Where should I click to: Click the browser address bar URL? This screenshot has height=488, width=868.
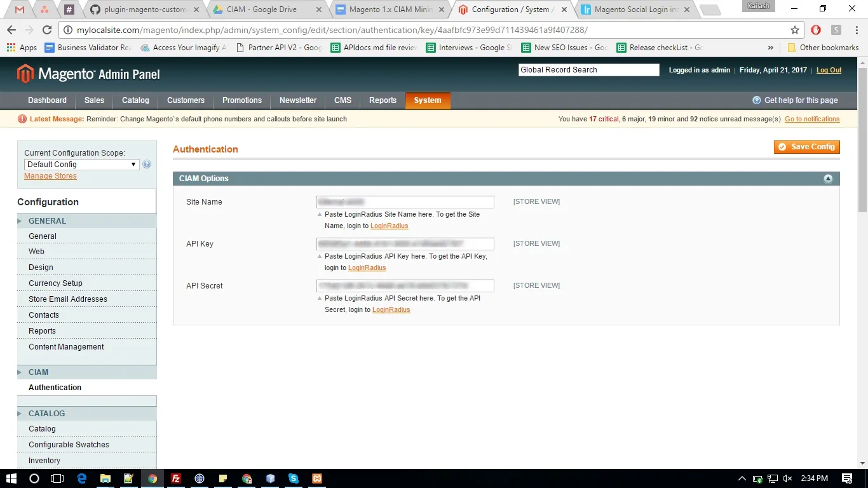click(332, 30)
